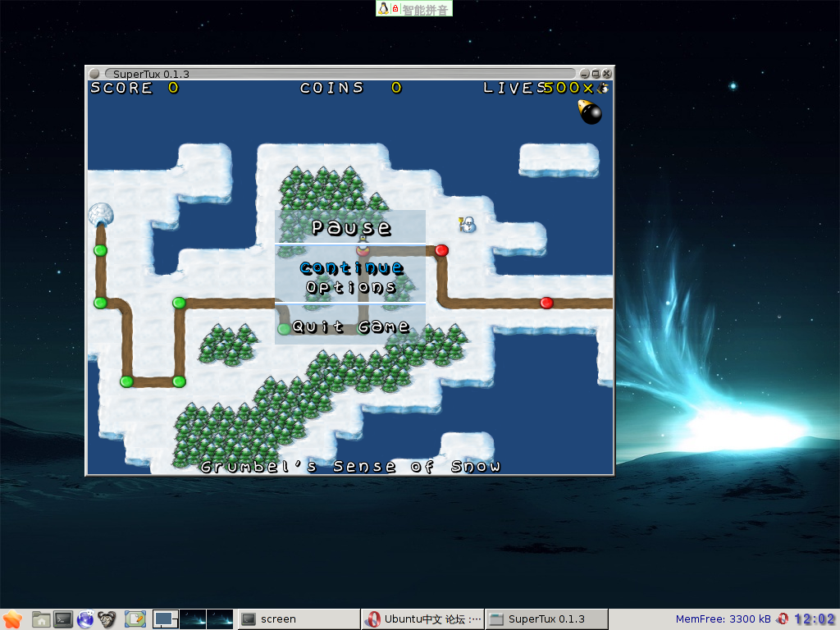Choose Quit Game in the Pause menu
840x630 pixels.
(x=351, y=326)
